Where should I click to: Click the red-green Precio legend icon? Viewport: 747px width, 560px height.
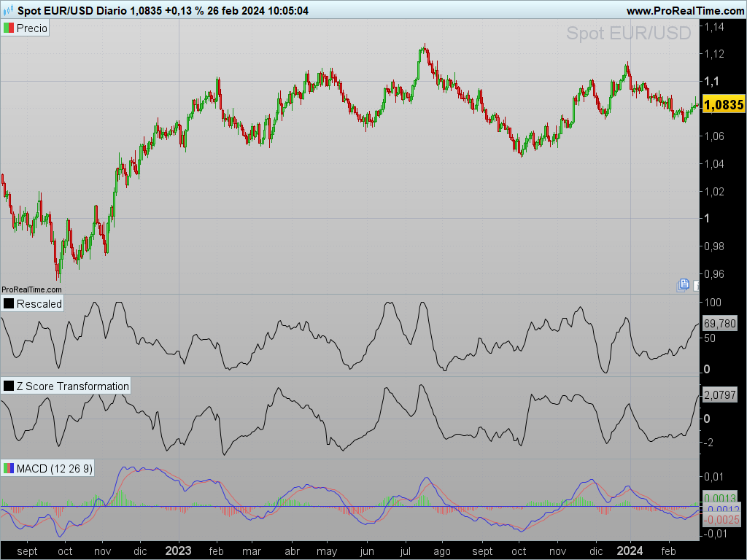tap(9, 28)
